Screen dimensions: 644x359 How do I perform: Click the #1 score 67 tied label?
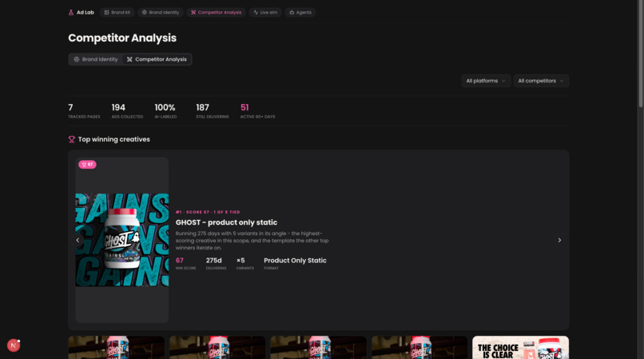pyautogui.click(x=208, y=212)
